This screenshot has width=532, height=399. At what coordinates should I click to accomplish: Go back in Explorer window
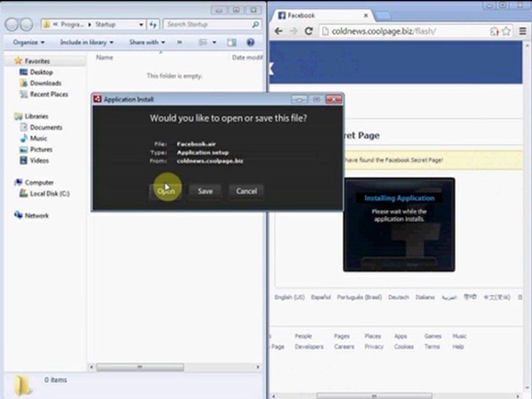click(x=12, y=24)
